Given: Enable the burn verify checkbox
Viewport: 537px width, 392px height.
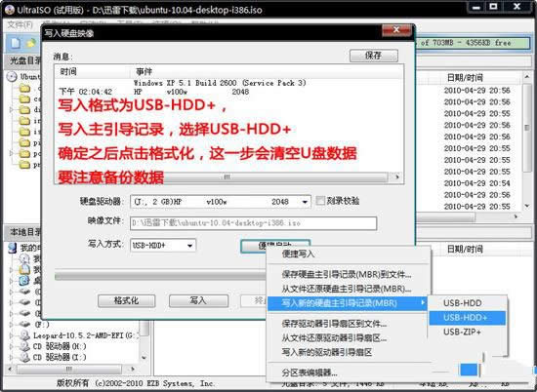Looking at the screenshot, I should 320,201.
